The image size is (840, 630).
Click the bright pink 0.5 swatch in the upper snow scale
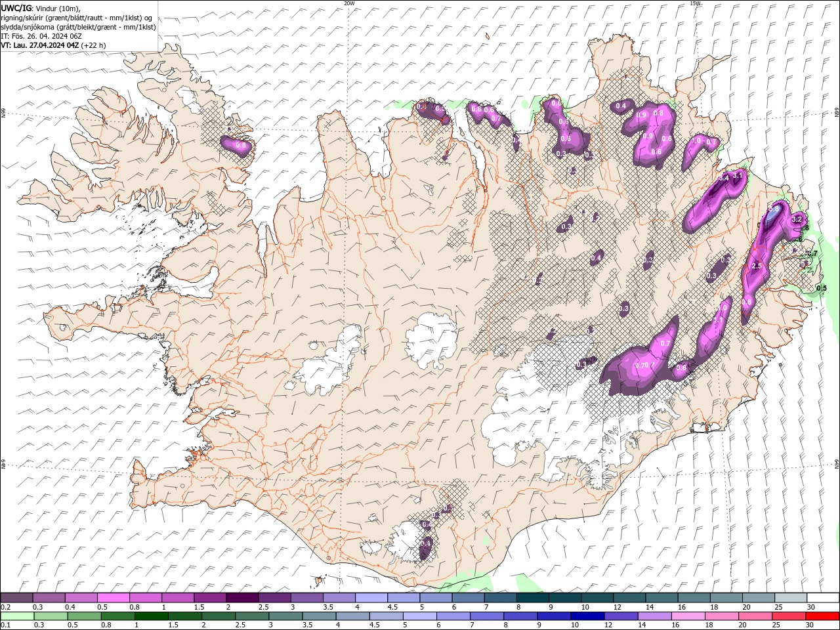pos(114,598)
